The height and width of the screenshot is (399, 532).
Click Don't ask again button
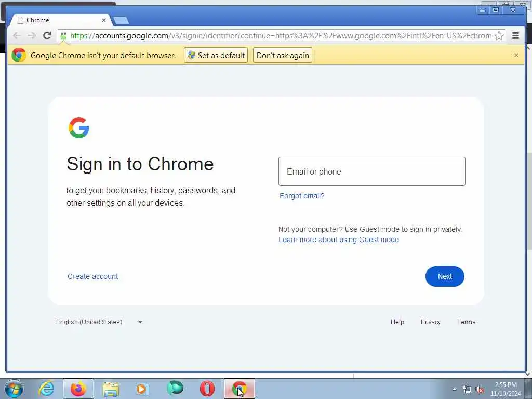[283, 55]
